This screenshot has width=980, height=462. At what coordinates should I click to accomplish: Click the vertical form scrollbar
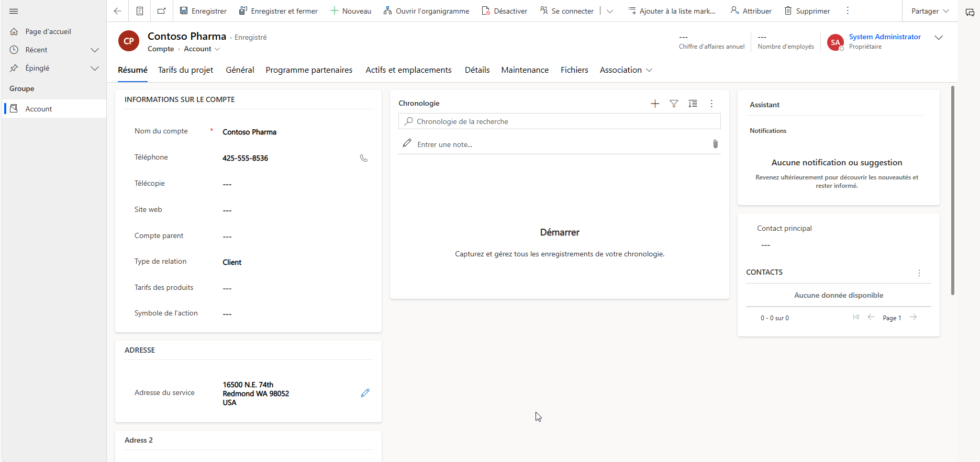(953, 190)
